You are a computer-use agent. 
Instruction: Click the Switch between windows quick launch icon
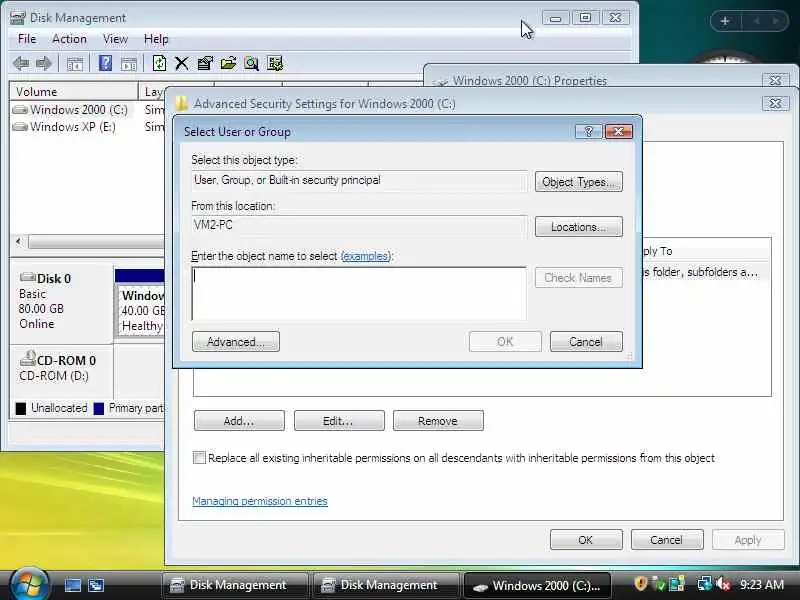(96, 585)
